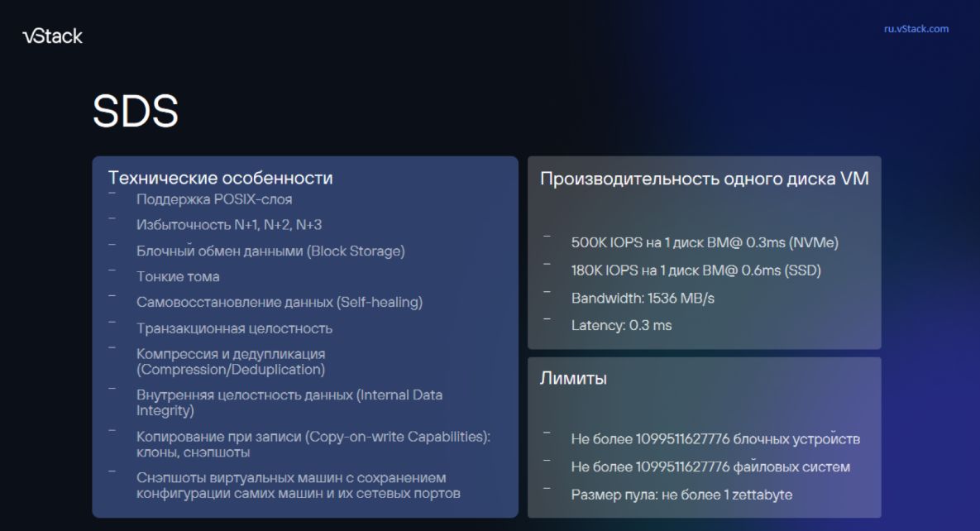Select the '500K IOPS' NVMe line
Viewport: 980px width, 531px height.
pyautogui.click(x=705, y=242)
